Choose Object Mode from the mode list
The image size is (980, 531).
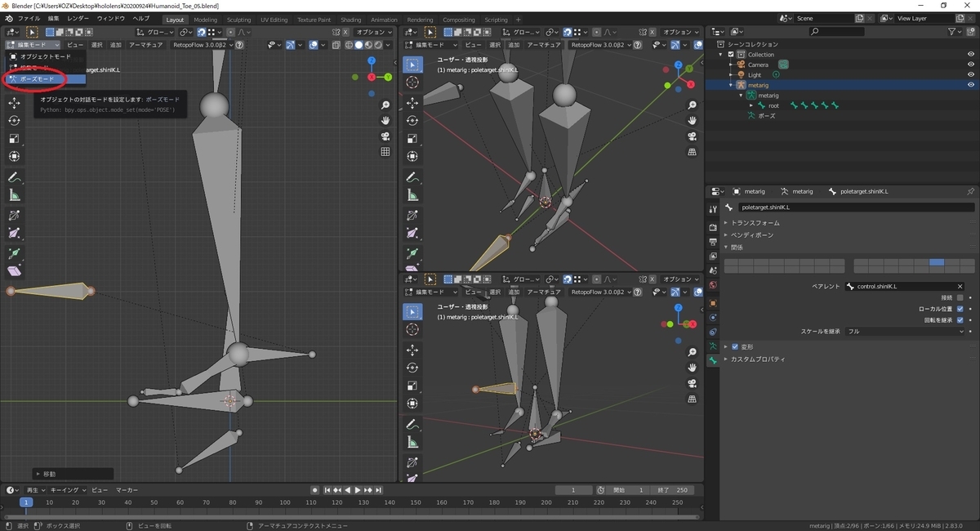click(x=45, y=56)
